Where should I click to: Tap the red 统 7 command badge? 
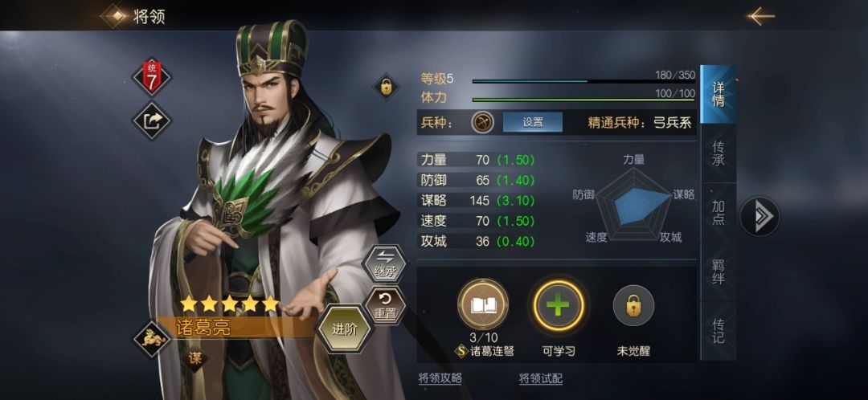[x=151, y=76]
